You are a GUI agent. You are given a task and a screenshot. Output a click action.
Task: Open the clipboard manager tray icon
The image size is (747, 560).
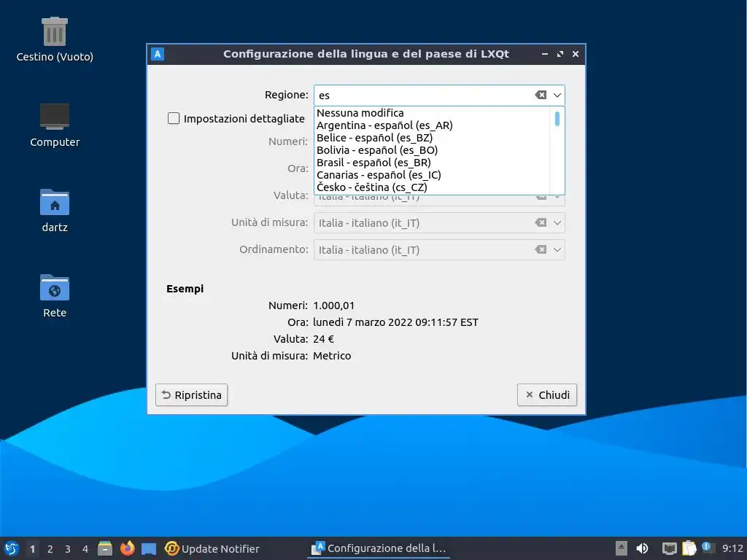click(689, 548)
